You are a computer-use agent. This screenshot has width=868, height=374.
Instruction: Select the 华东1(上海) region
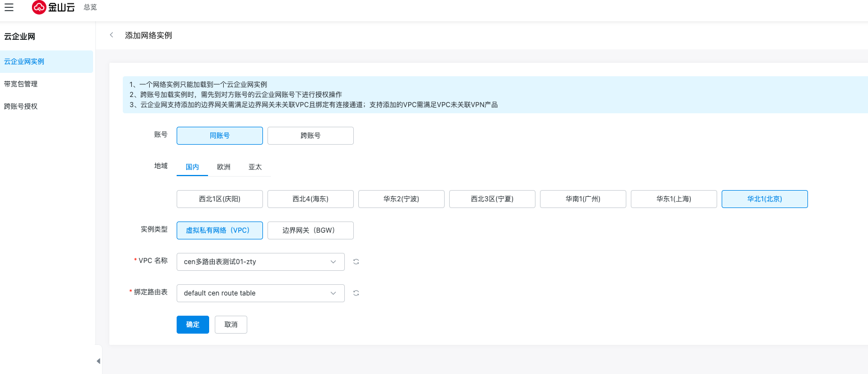(673, 199)
